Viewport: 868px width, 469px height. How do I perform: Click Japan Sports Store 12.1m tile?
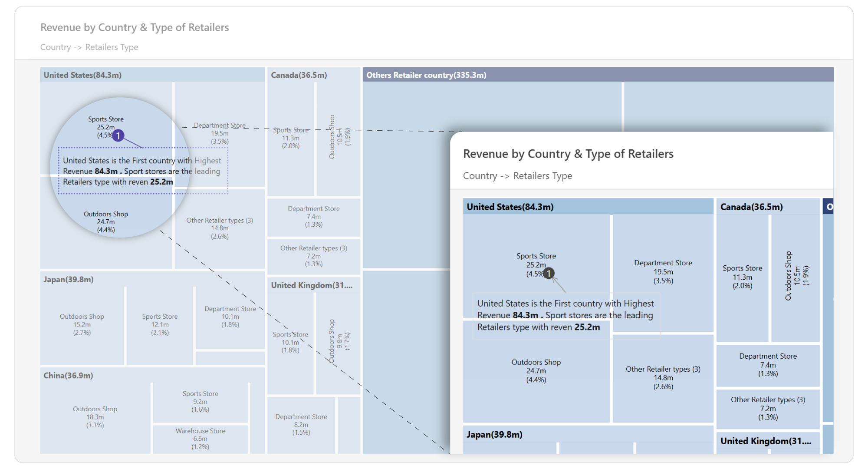point(160,325)
